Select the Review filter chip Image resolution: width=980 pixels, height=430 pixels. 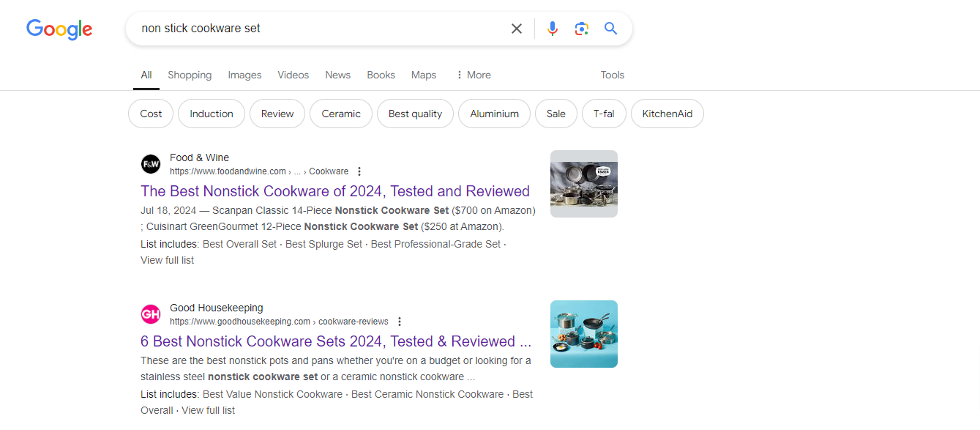pos(277,114)
